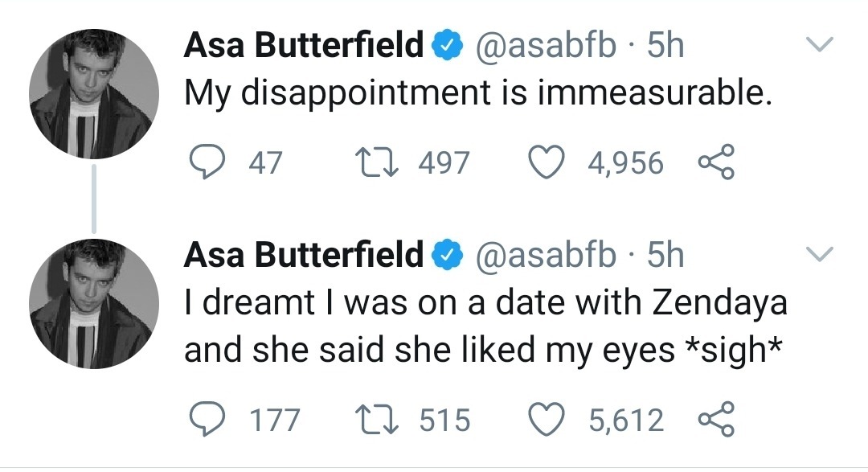Screen dimensions: 868x472
Task: Like the Zendaya dream tweet with heart
Action: (547, 420)
